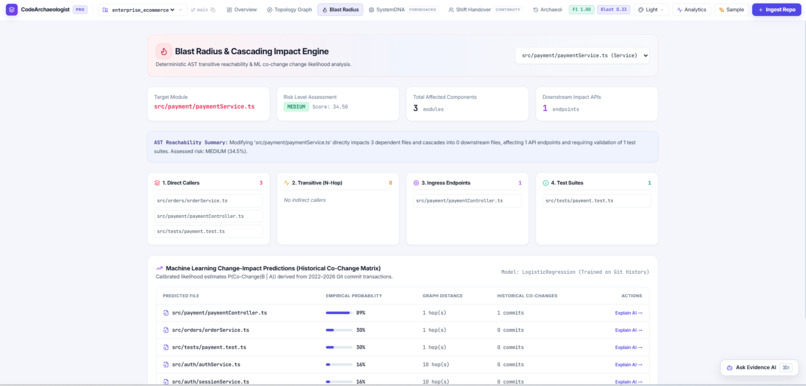Open the Archaeol tab
806x386 pixels.
(547, 10)
